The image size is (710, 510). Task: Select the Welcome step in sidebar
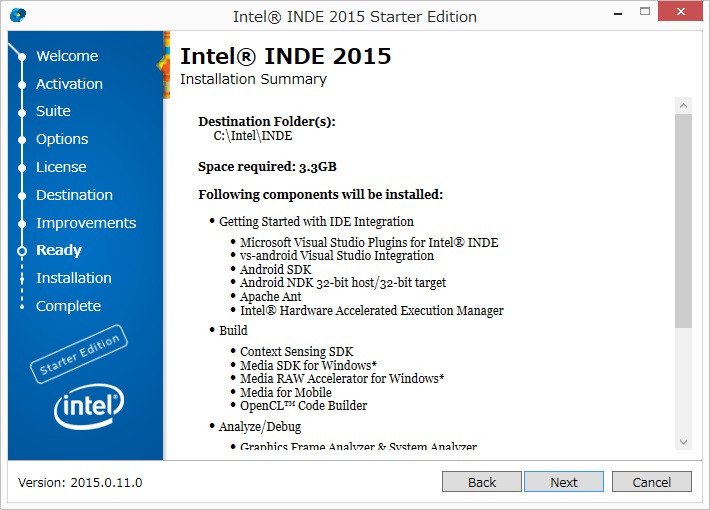click(67, 56)
